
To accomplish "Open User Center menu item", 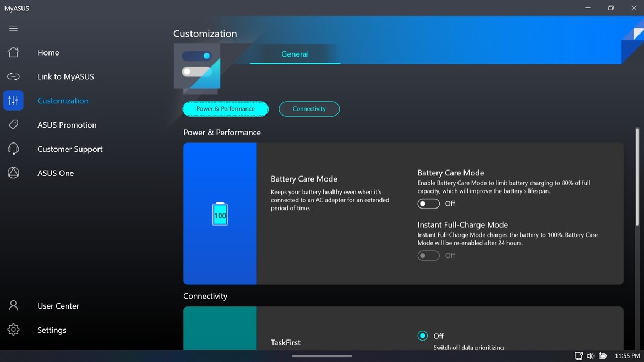I will coord(58,306).
